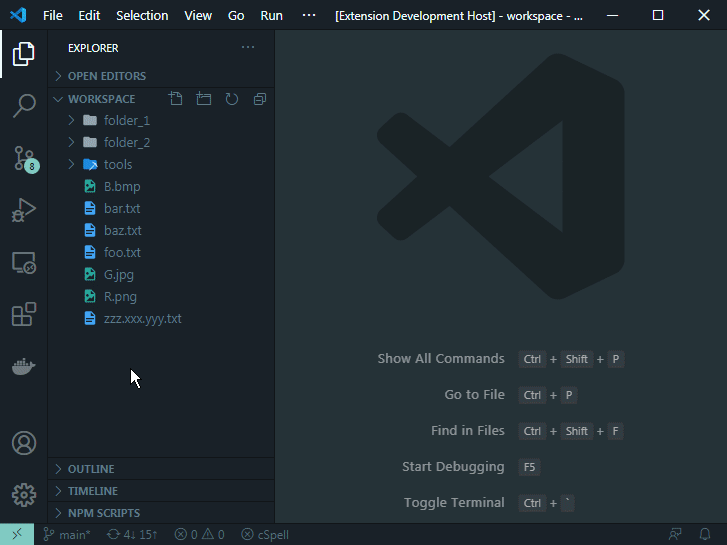Close the VS Code window
The height and width of the screenshot is (545, 727).
click(x=704, y=15)
